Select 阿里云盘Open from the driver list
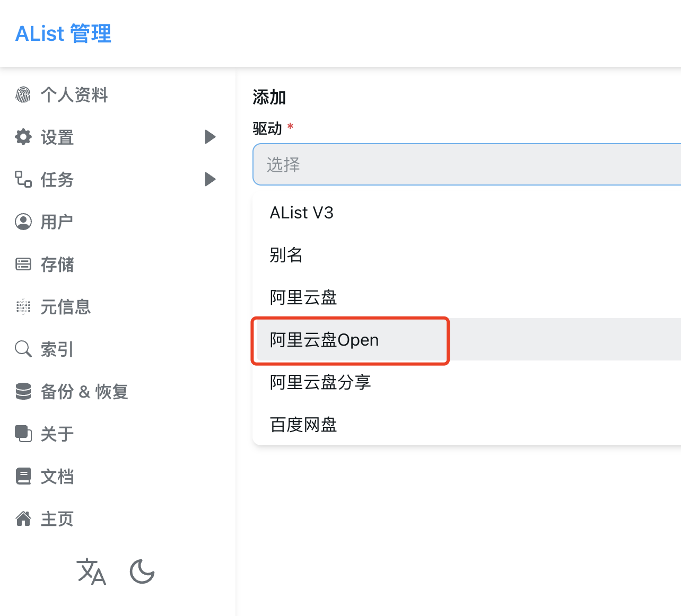This screenshot has width=681, height=616. pyautogui.click(x=323, y=340)
